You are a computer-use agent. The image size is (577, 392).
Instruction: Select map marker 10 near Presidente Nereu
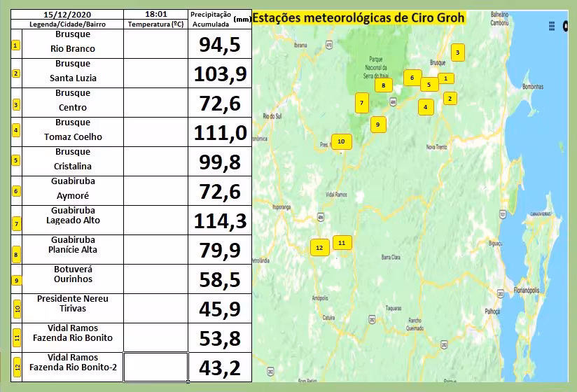(341, 141)
